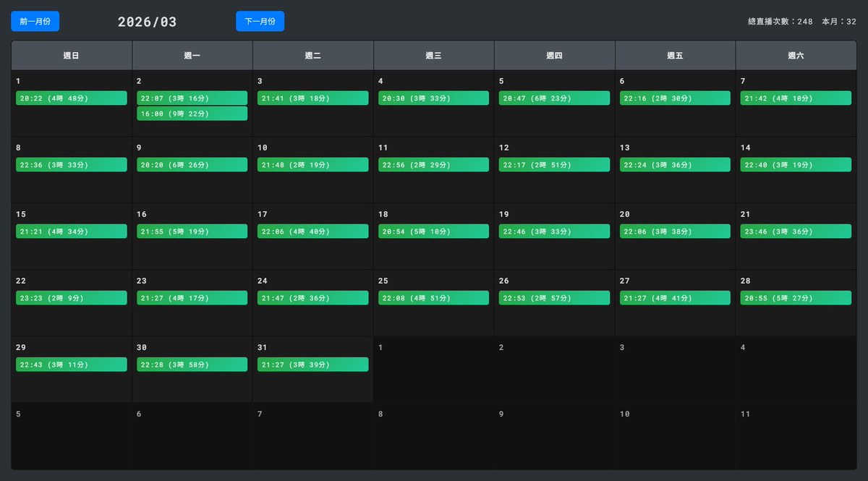Click the date number 19
Viewport: 868px width, 481px height.
(504, 214)
